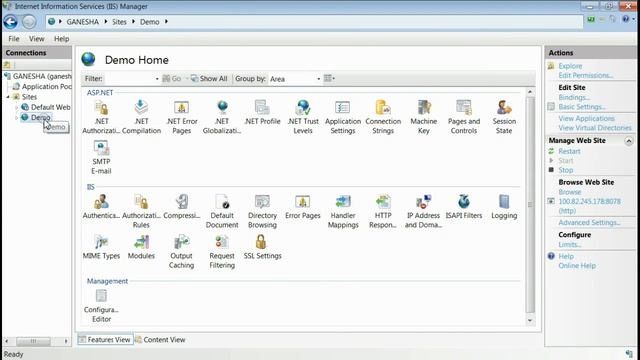Open Request Filtering feature
The image size is (640, 360).
pyautogui.click(x=222, y=251)
